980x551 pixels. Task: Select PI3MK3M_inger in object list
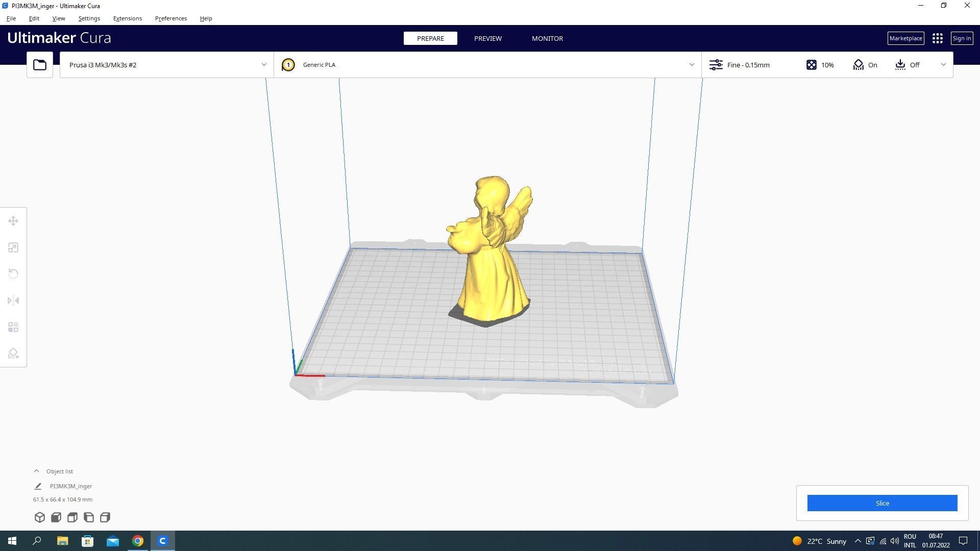tap(71, 486)
